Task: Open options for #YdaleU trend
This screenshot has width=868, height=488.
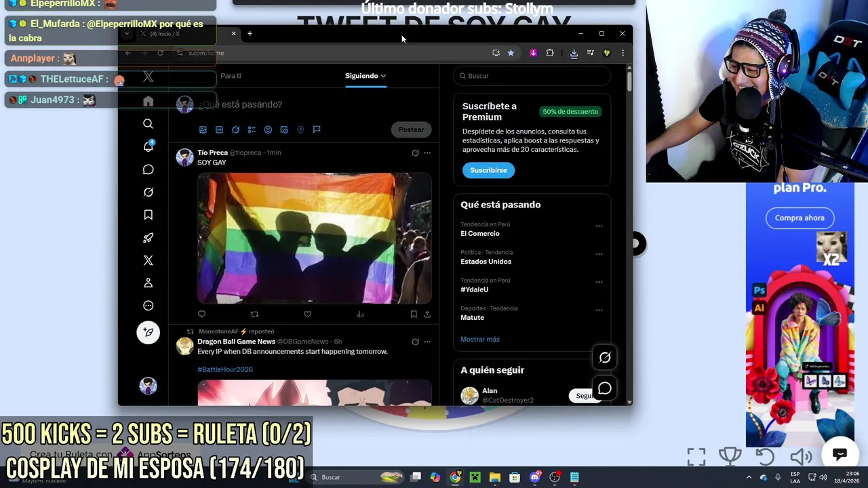Action: tap(599, 282)
